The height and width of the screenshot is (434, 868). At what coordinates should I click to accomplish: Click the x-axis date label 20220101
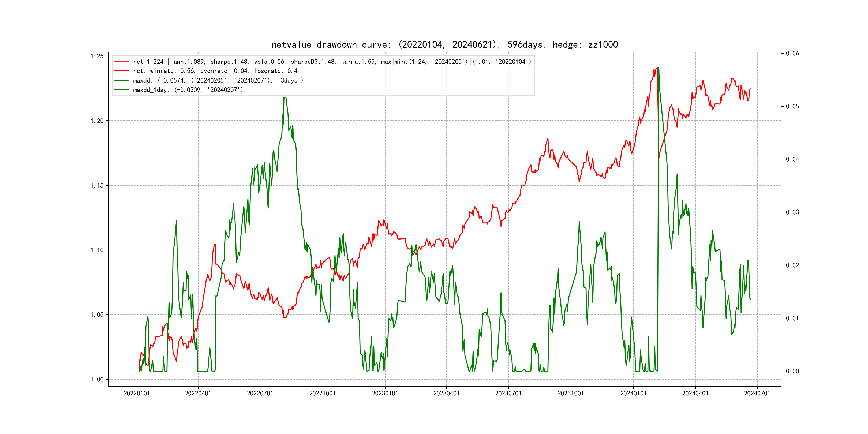click(137, 394)
